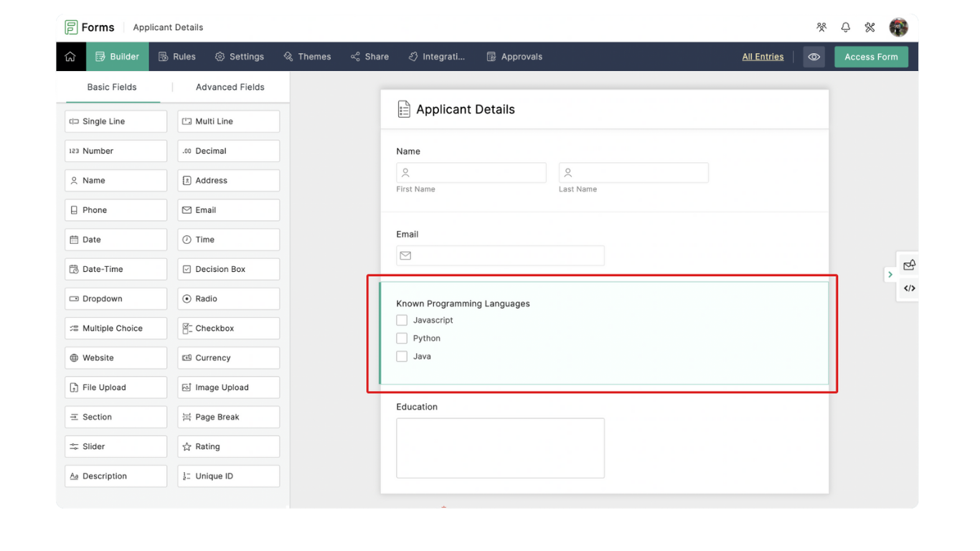The width and height of the screenshot is (980, 551).
Task: Click the embed code icon on right edge
Action: click(909, 288)
